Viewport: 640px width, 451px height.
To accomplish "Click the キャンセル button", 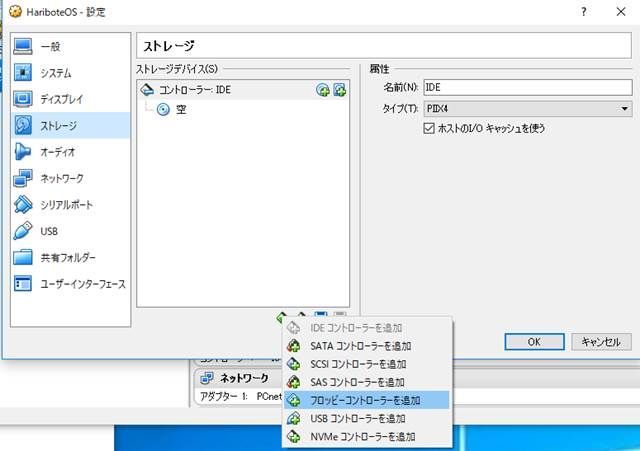I will point(601,342).
